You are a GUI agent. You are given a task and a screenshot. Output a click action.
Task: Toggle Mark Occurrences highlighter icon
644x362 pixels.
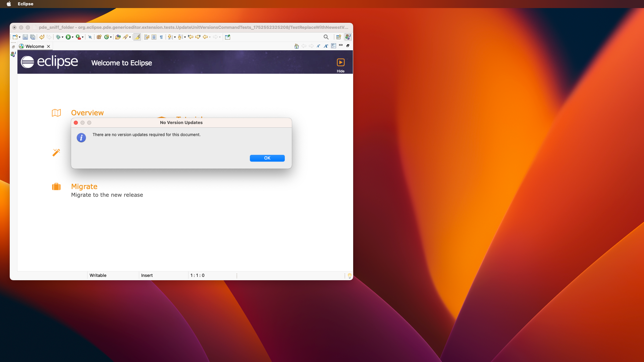(x=137, y=37)
